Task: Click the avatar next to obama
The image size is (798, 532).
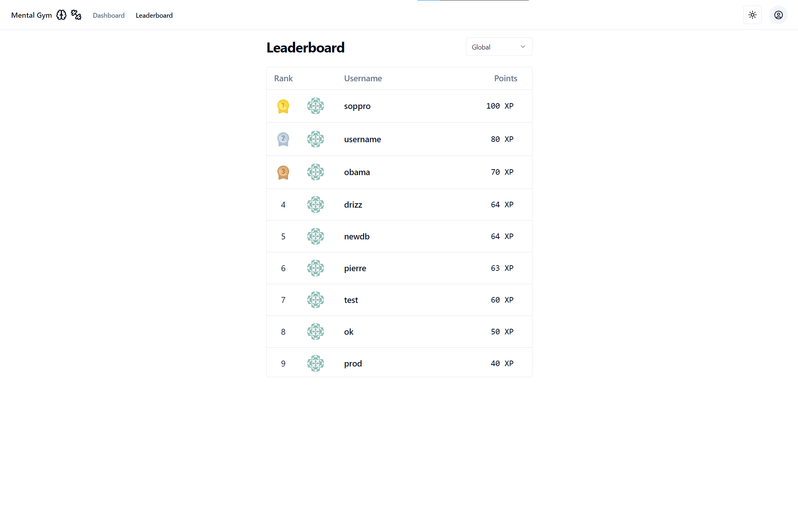Action: (315, 172)
